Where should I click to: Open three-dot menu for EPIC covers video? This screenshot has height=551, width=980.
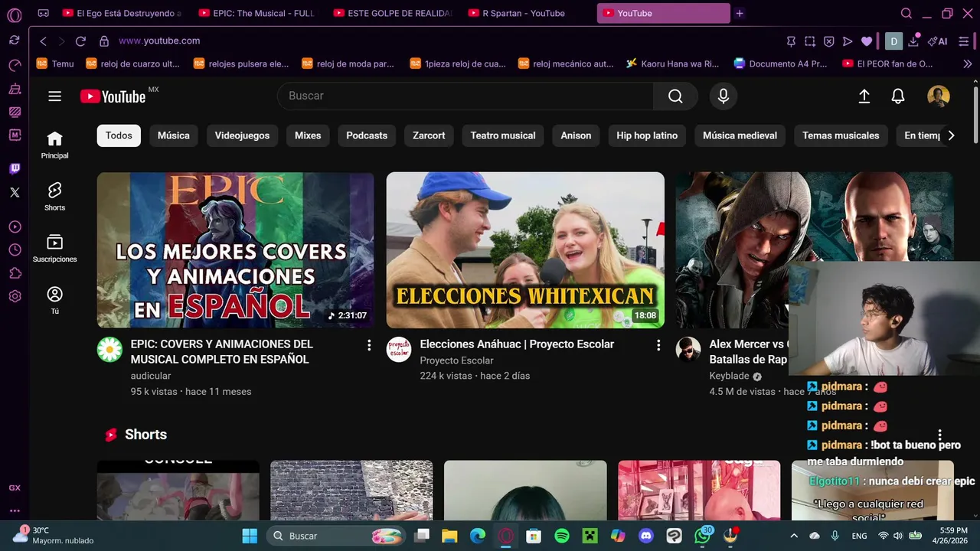tap(369, 345)
